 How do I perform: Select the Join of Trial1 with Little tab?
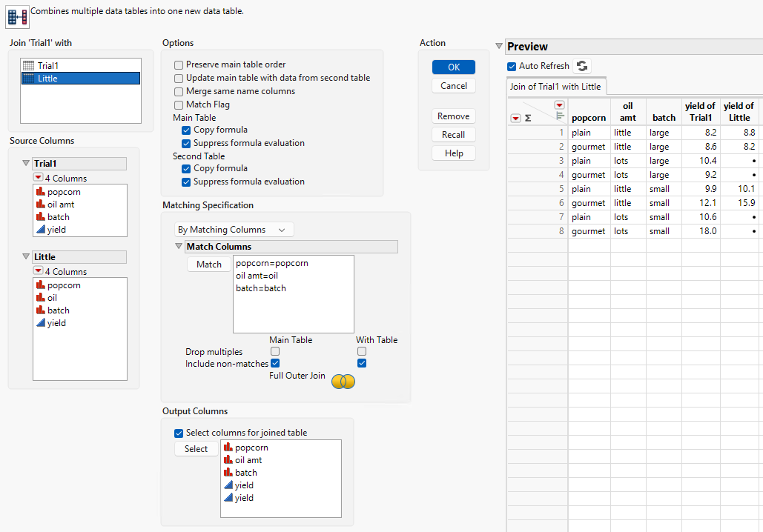click(x=555, y=87)
